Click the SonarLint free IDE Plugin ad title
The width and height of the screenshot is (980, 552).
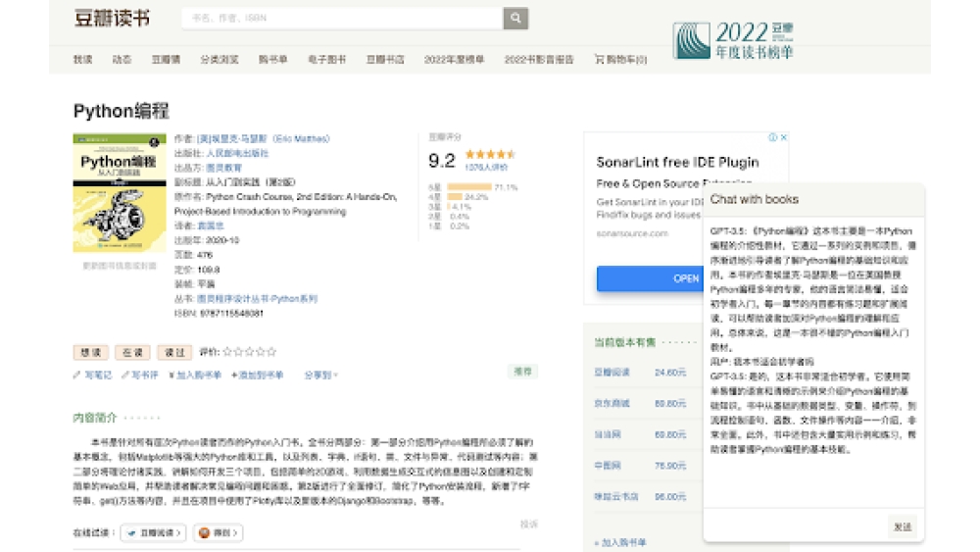pos(677,163)
